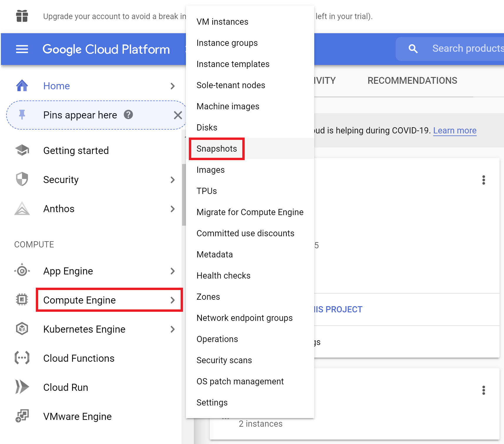Click the VMware Engine icon
This screenshot has height=444, width=504.
(x=22, y=416)
